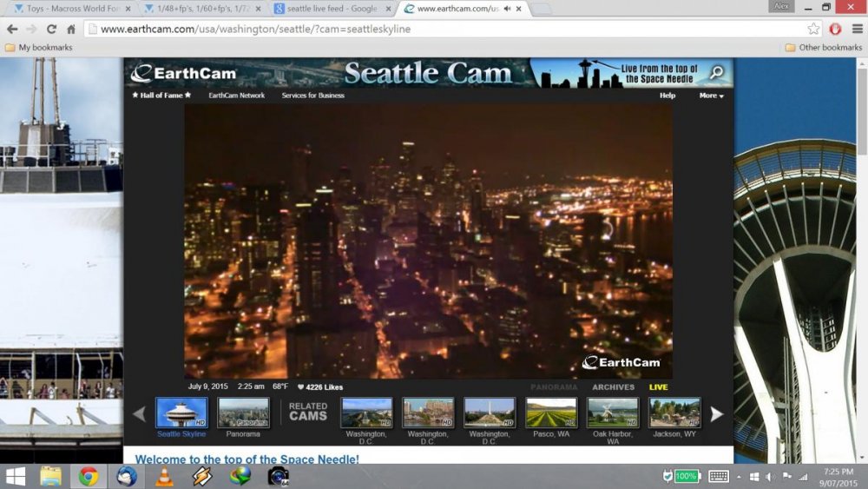
Task: Show previous cams with the left arrow
Action: [139, 413]
